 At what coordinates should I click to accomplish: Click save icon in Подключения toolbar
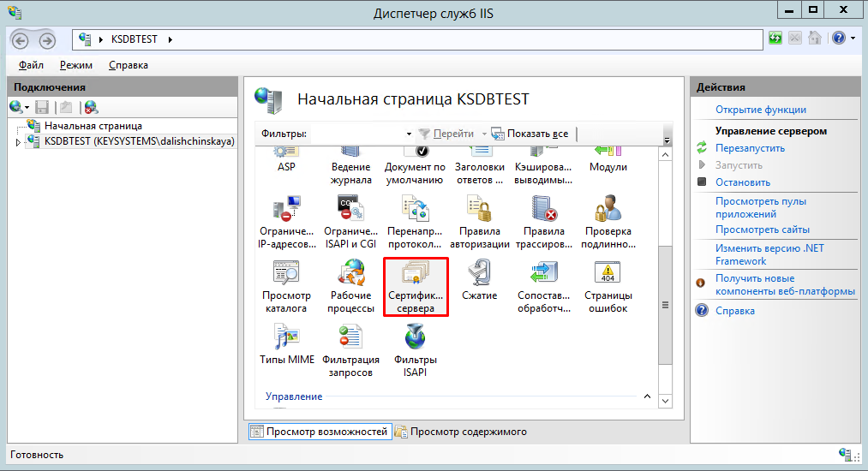pos(42,107)
